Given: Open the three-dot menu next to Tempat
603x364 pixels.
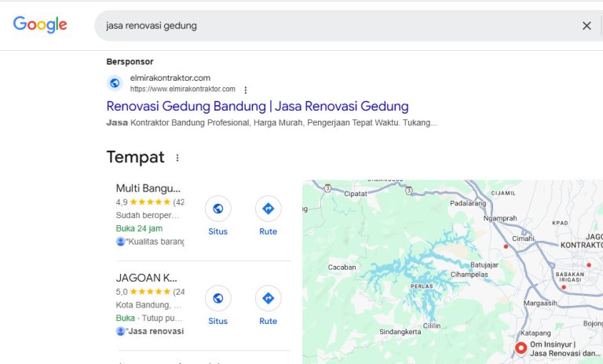Looking at the screenshot, I should point(177,158).
